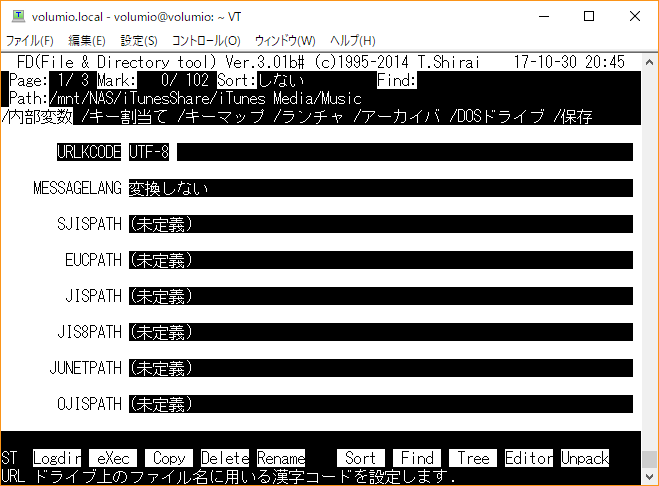This screenshot has height=486, width=659.
Task: Maximize the Tera Term window
Action: click(x=589, y=16)
